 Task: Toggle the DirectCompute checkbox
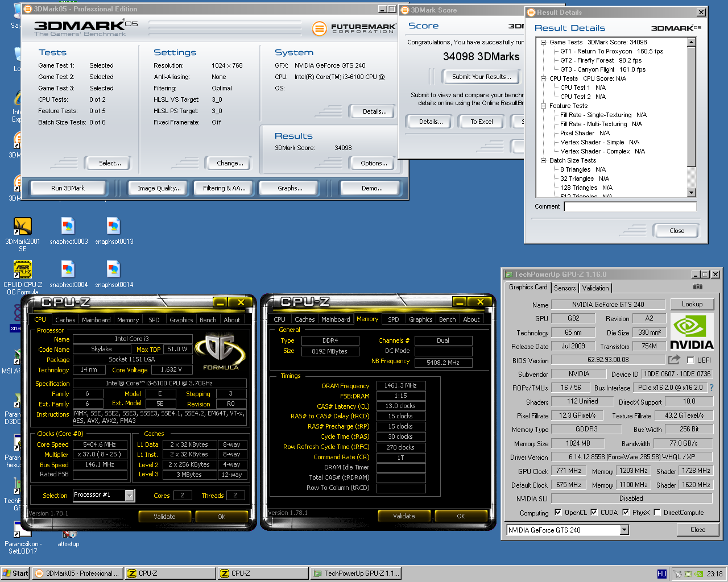click(657, 512)
